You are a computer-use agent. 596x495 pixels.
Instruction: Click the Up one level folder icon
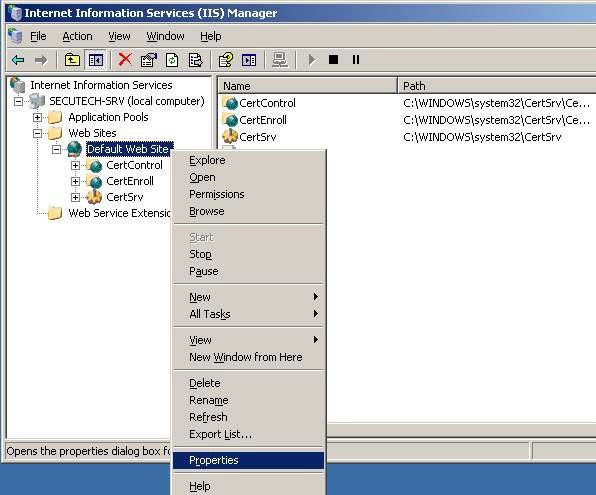point(72,60)
